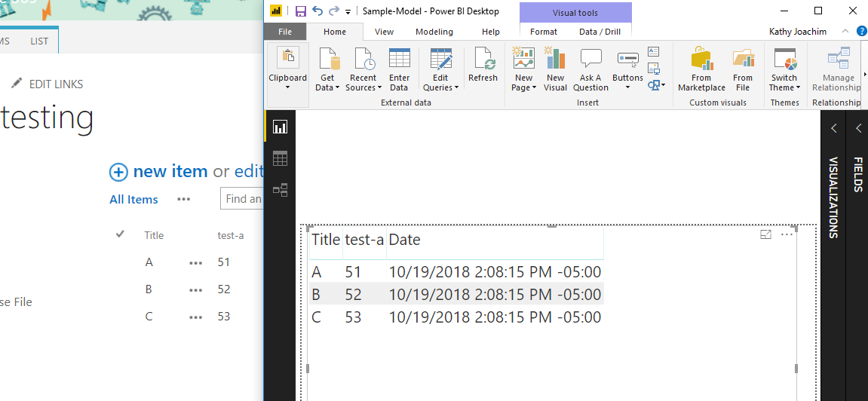Click the Find an item search box

242,198
